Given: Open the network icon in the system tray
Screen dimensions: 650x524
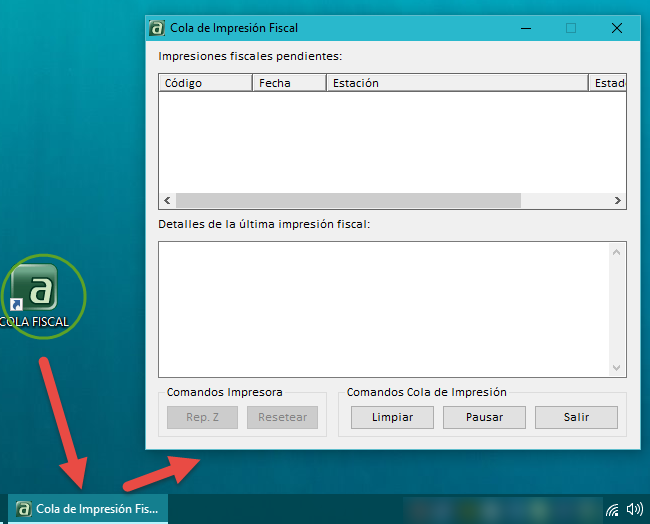Looking at the screenshot, I should (x=612, y=509).
